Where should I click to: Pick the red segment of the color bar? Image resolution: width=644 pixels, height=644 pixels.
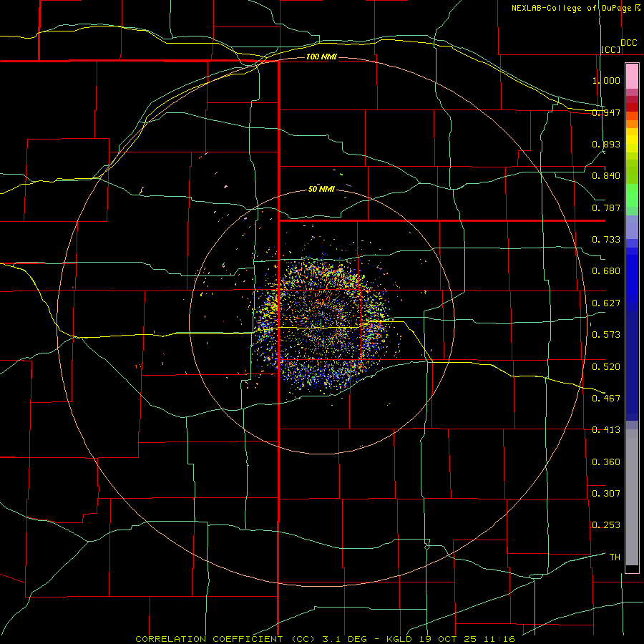[x=632, y=107]
